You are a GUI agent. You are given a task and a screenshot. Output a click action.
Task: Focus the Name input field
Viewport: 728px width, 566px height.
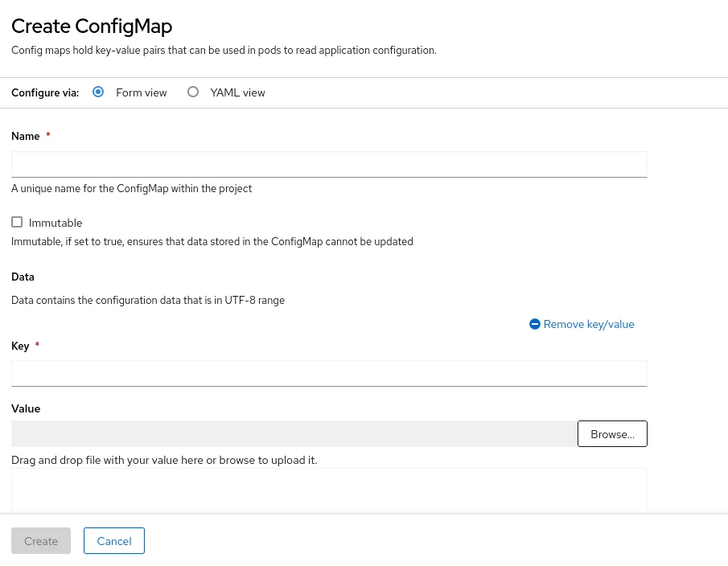(x=329, y=164)
